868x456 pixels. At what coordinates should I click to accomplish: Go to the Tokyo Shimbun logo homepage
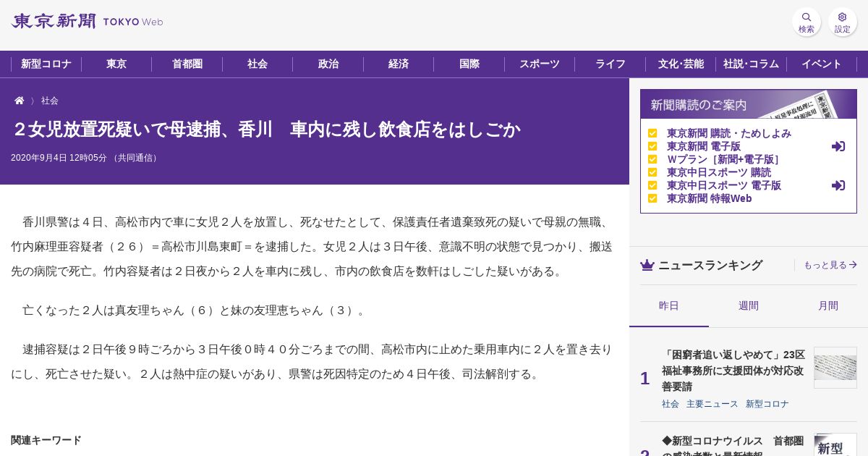pos(87,21)
